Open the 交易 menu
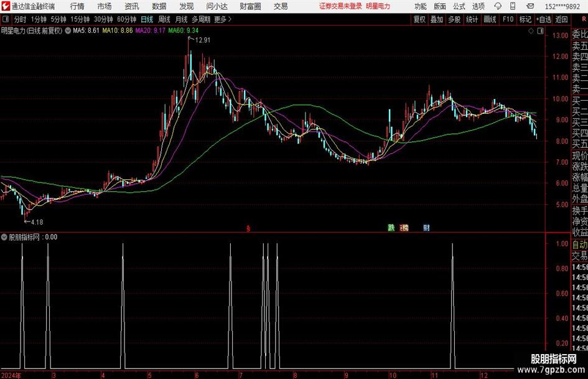Image resolution: width=588 pixels, height=379 pixels. tap(281, 6)
